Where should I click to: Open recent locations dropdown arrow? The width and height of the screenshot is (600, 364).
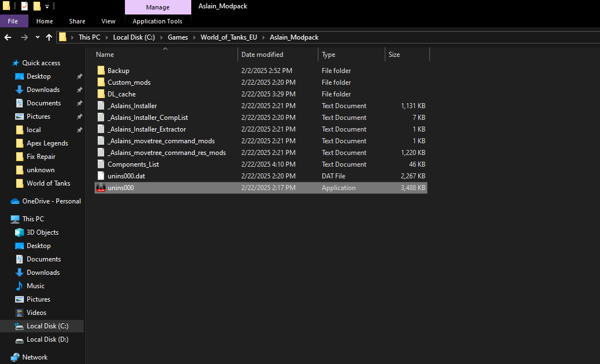click(x=37, y=37)
